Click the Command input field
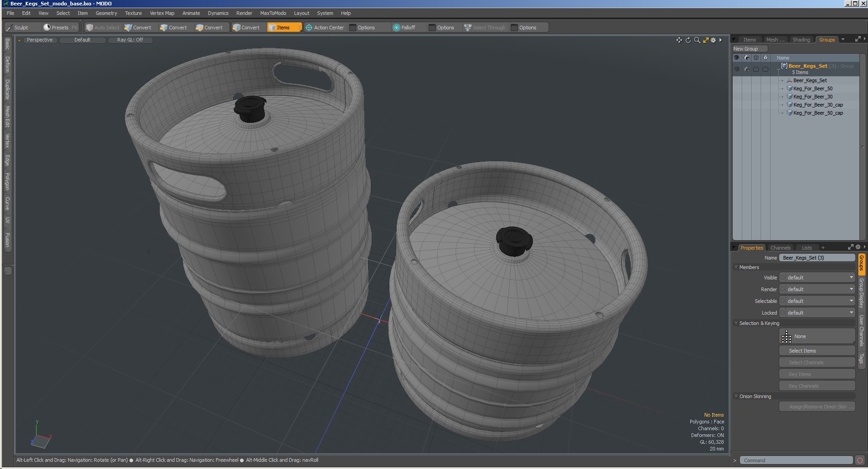Image resolution: width=868 pixels, height=469 pixels. tap(796, 460)
